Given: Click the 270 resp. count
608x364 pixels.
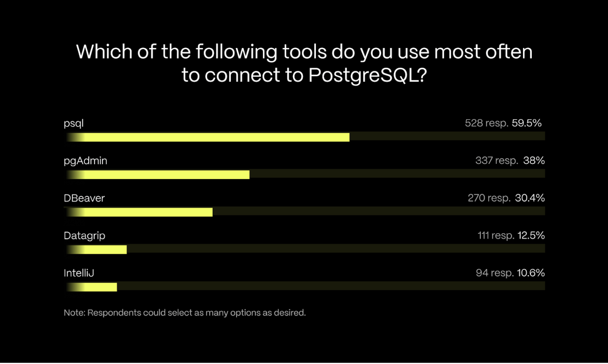Looking at the screenshot, I should click(489, 198).
